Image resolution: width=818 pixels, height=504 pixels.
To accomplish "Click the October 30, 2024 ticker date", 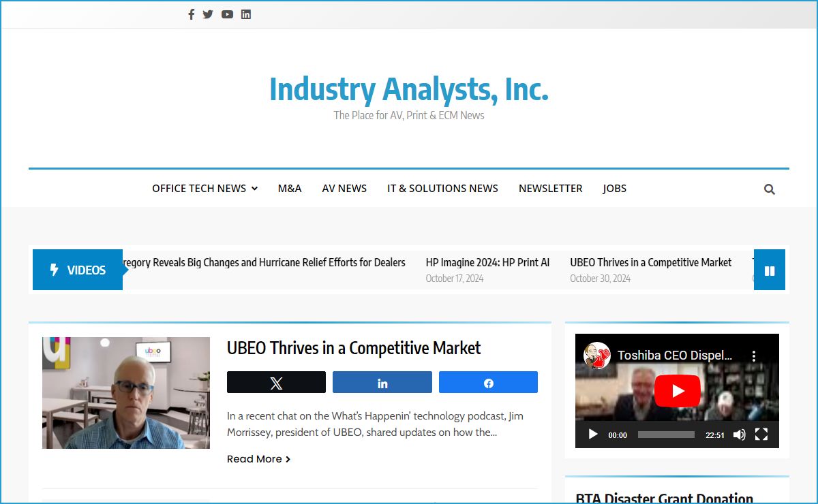I will click(x=600, y=278).
